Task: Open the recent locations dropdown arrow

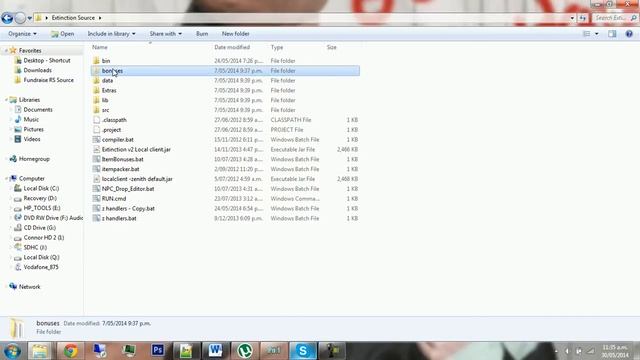Action: [29, 18]
